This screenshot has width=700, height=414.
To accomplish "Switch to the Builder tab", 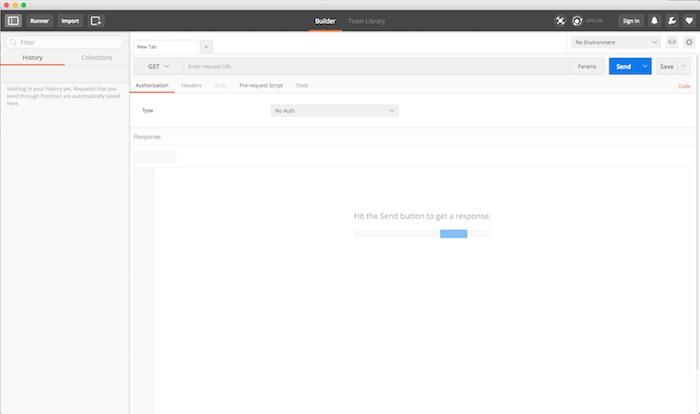I will tap(325, 21).
